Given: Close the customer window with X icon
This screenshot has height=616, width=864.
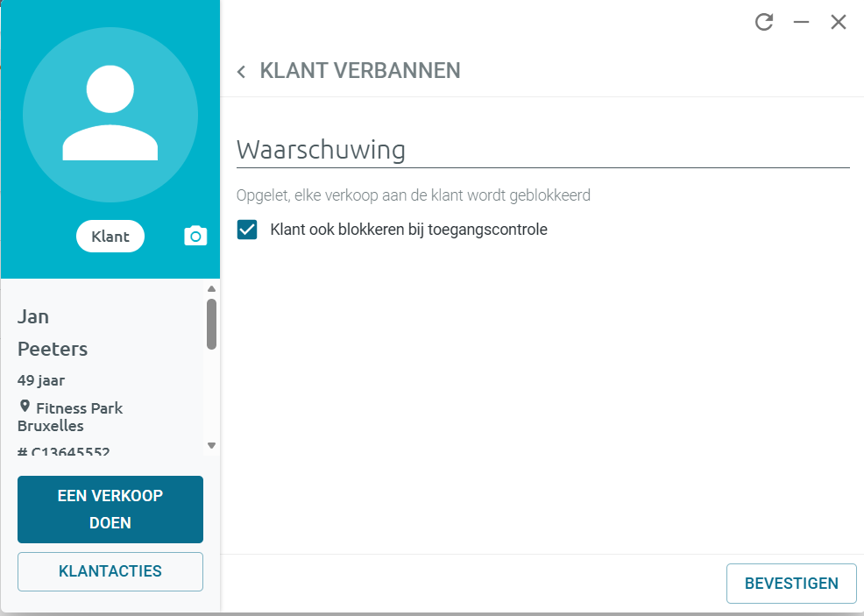Looking at the screenshot, I should (x=838, y=22).
